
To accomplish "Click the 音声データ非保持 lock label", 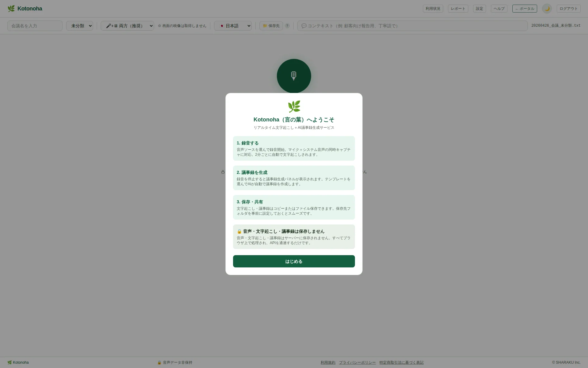I will [175, 362].
